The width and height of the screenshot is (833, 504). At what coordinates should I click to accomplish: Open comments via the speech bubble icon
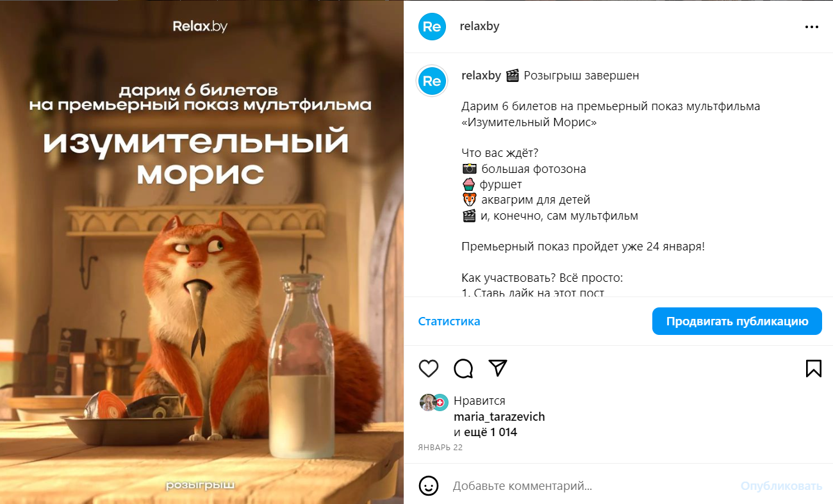(x=463, y=368)
